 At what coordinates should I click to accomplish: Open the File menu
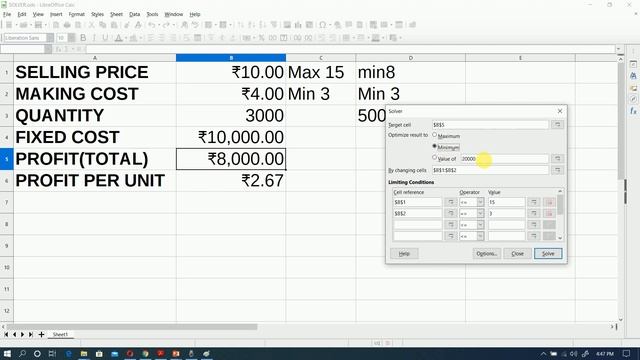7,14
